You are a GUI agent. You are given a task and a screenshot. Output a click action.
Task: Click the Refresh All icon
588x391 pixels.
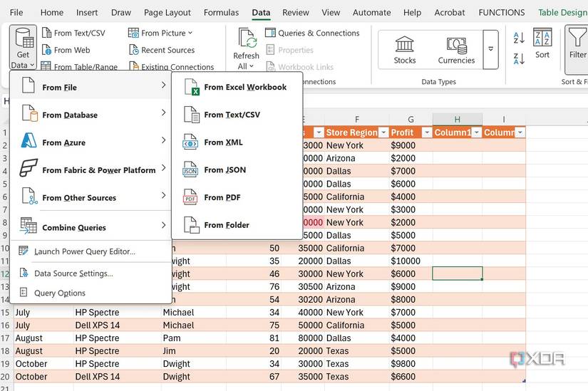(247, 38)
